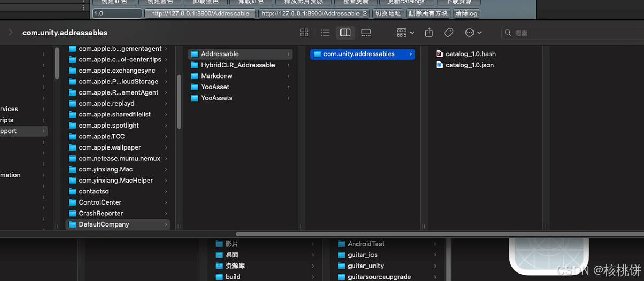This screenshot has width=644, height=281.
Task: Click the 切换地址 button
Action: [388, 13]
